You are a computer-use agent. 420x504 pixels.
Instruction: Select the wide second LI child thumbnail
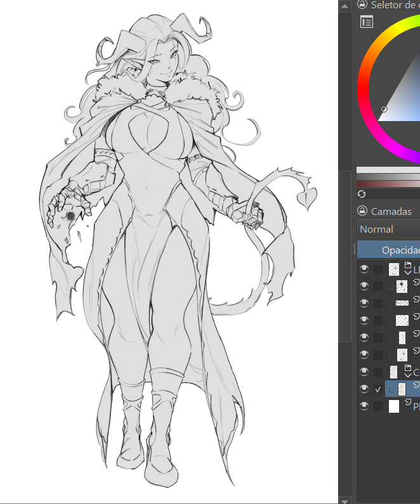(x=402, y=303)
